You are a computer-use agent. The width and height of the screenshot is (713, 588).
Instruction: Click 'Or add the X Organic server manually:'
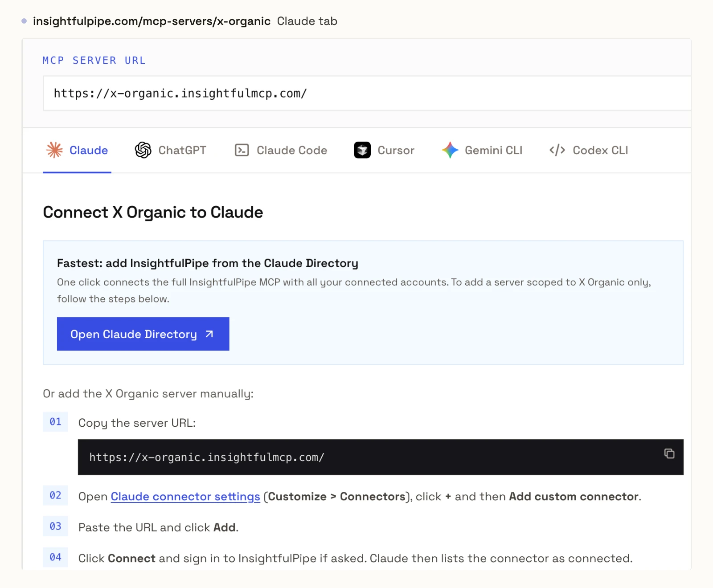(x=148, y=394)
